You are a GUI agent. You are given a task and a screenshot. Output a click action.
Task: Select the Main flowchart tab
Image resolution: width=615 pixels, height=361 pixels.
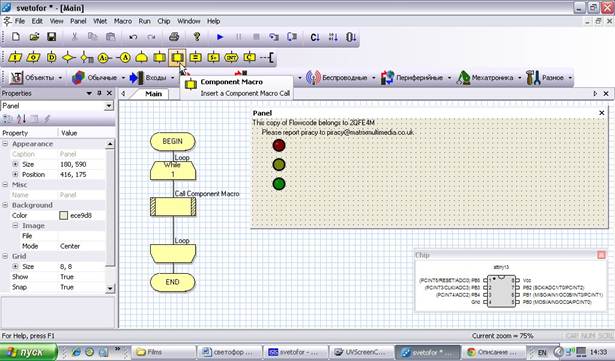(x=153, y=94)
